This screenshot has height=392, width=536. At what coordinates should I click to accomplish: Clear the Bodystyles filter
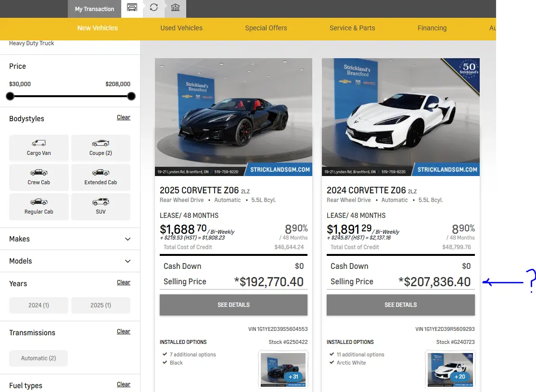point(124,117)
